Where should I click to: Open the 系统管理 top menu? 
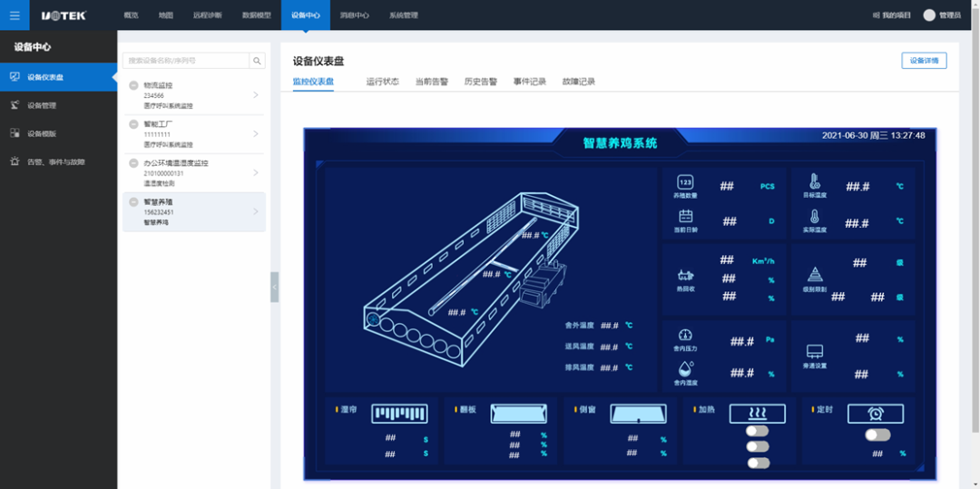click(x=403, y=15)
